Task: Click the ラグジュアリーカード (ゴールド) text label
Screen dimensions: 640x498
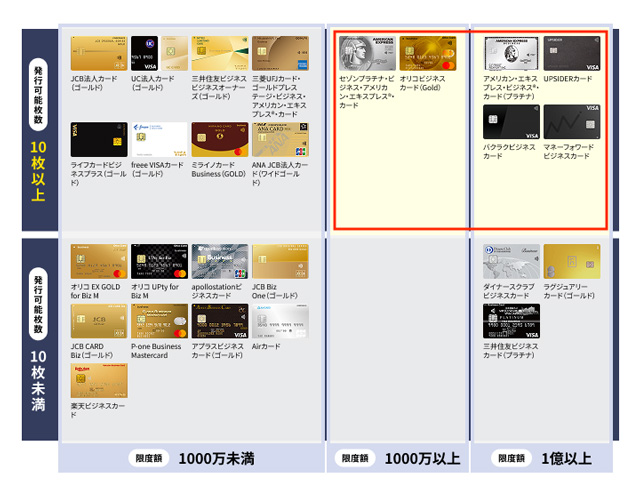Action: (x=572, y=291)
